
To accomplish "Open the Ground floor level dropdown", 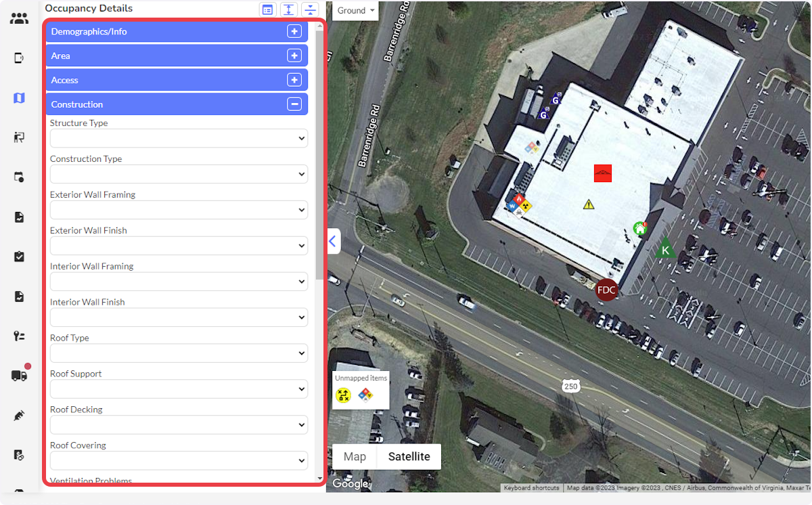I will click(x=355, y=10).
